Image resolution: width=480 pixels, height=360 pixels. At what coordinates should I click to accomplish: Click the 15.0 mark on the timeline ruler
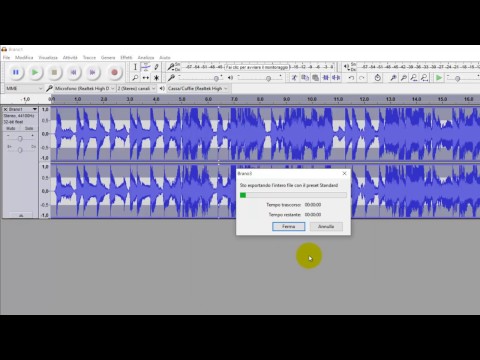pos(442,99)
